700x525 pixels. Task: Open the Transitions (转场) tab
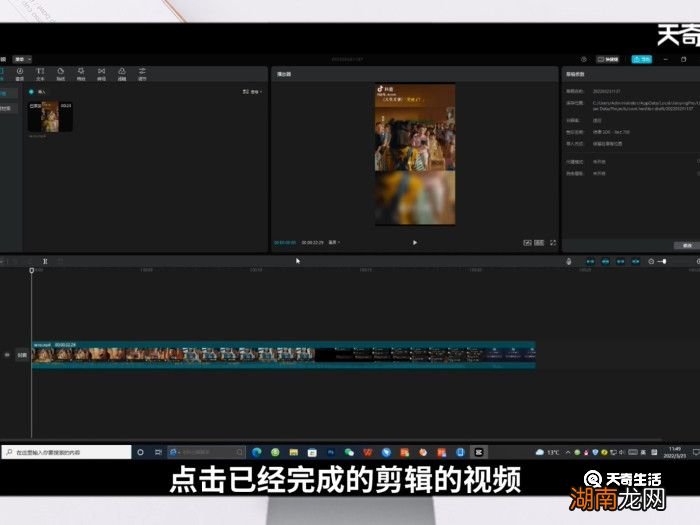(x=101, y=74)
